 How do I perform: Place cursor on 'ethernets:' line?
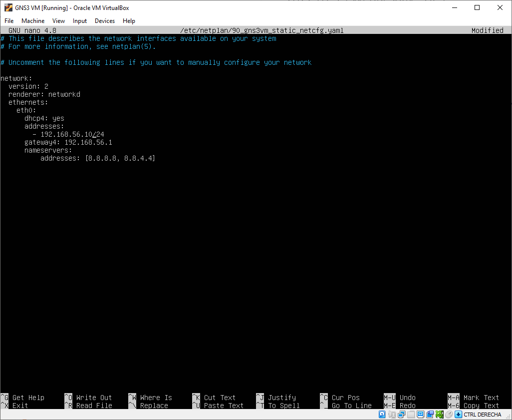point(28,102)
